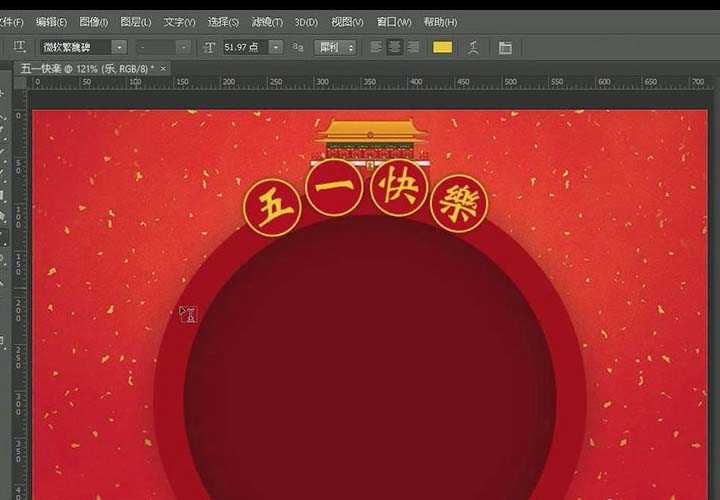Image resolution: width=720 pixels, height=500 pixels.
Task: Select right align text option
Action: (x=413, y=47)
